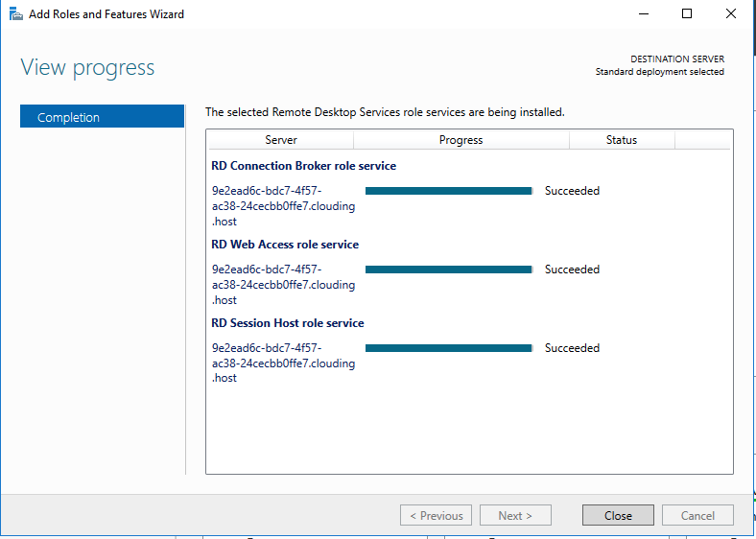Click the server name under RD Connection Broker
This screenshot has height=539, width=756.
coord(284,206)
